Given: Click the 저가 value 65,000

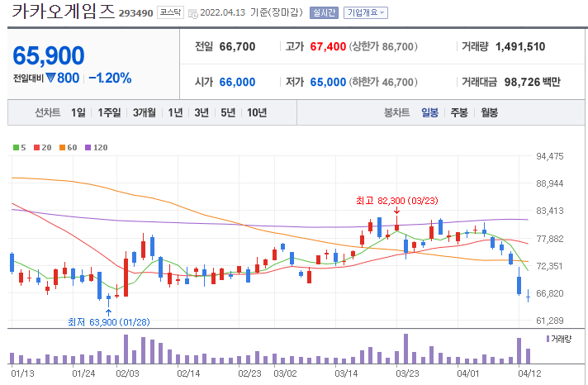Looking at the screenshot, I should (x=328, y=82).
